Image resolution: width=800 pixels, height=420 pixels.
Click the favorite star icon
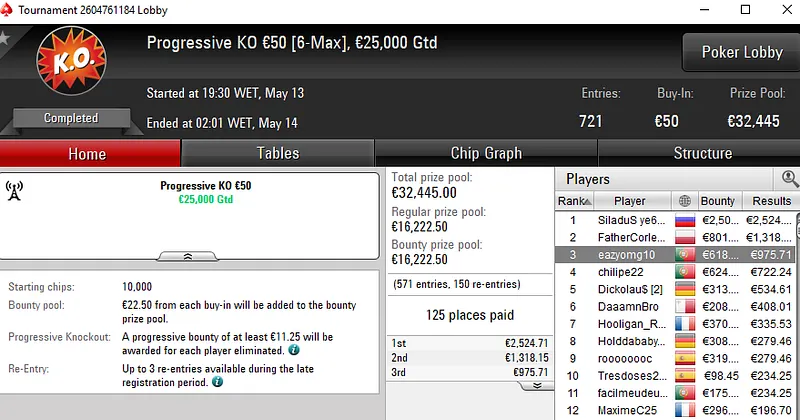pos(4,39)
